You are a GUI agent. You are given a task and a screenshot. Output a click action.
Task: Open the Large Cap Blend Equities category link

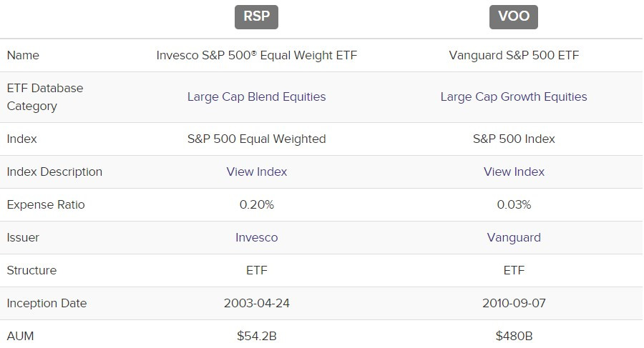click(x=256, y=97)
